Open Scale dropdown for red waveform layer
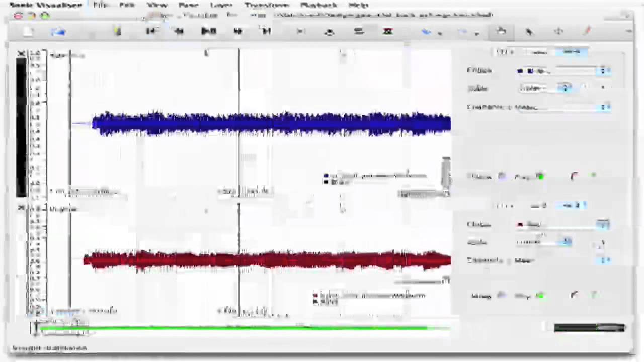The width and height of the screenshot is (644, 362). point(544,242)
